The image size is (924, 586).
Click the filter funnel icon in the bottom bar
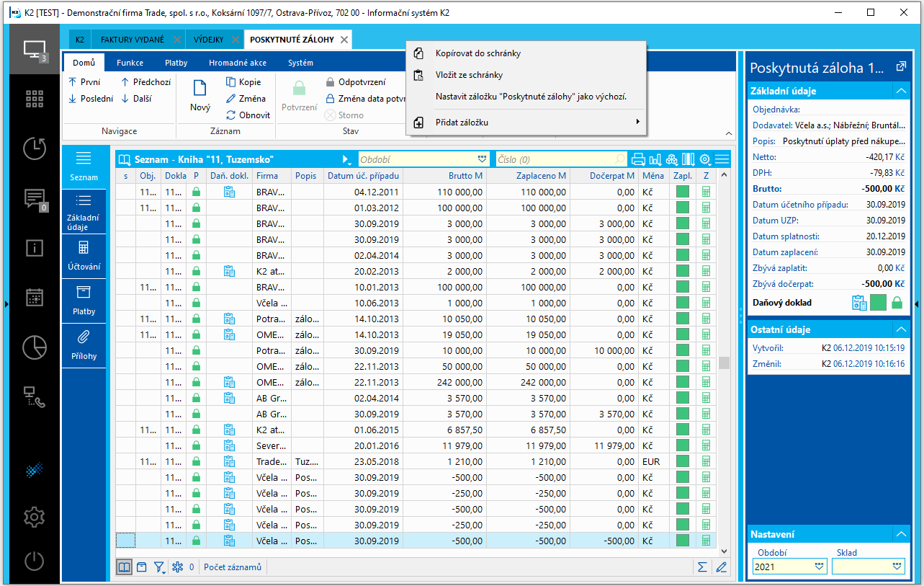159,567
